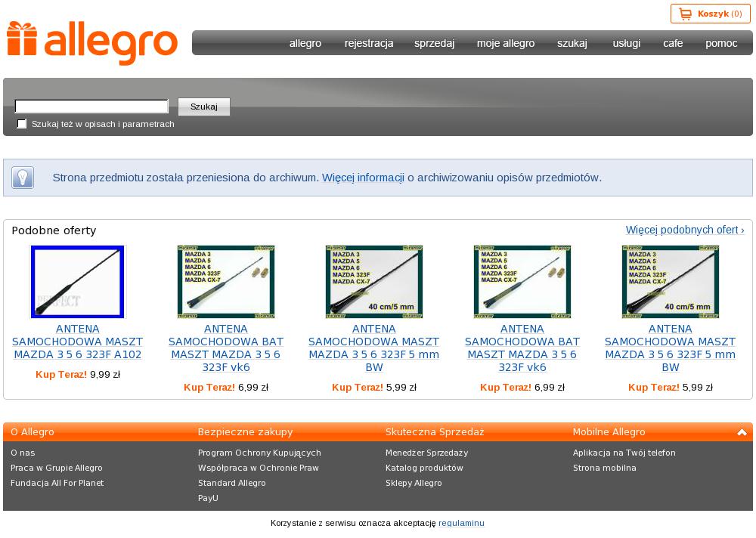
Task: Open Program Ochrony Kupujących link
Action: [259, 453]
